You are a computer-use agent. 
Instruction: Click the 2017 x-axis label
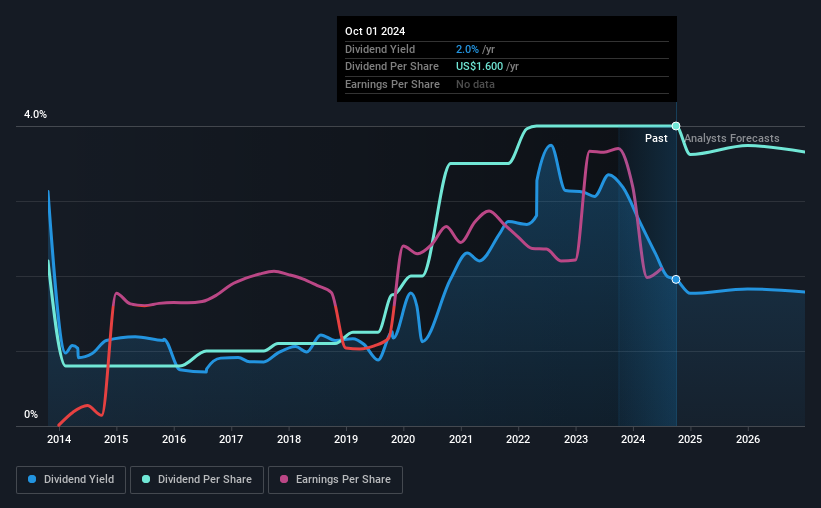coord(231,439)
